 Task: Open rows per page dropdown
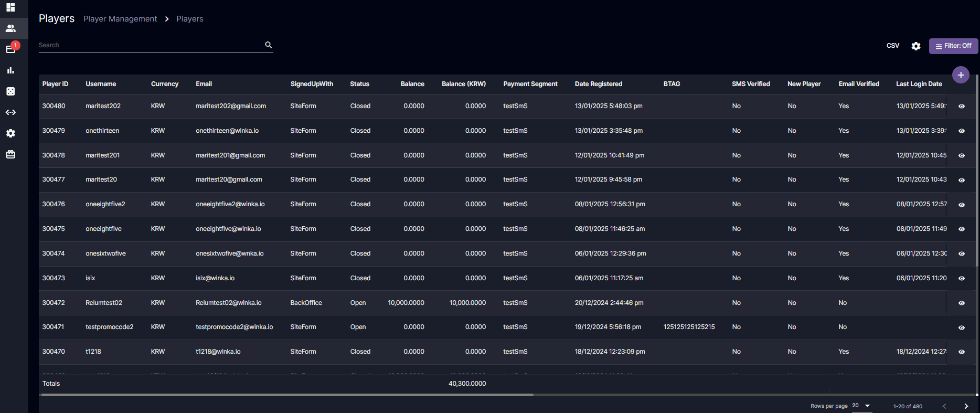(861, 406)
